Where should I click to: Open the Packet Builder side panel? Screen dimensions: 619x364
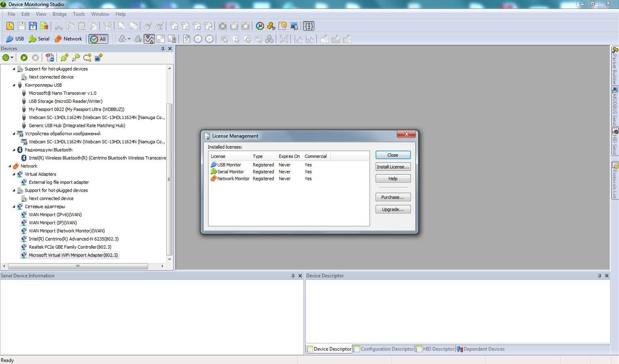(x=615, y=66)
